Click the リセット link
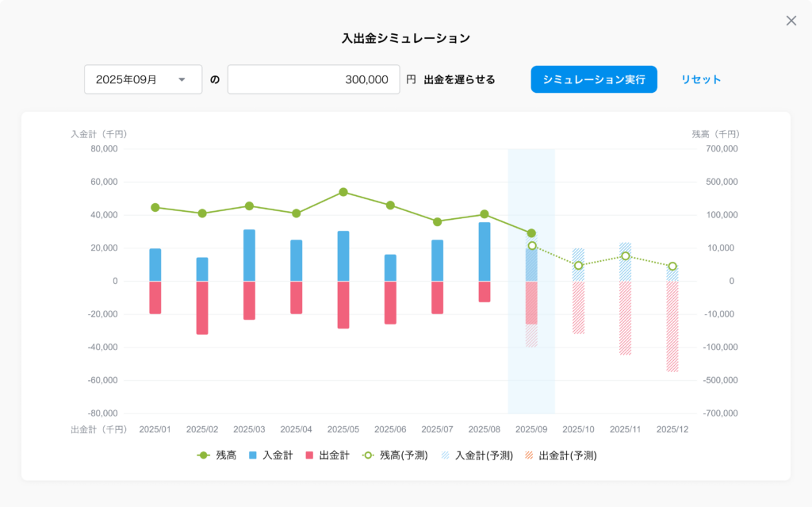The height and width of the screenshot is (507, 812). (x=701, y=79)
